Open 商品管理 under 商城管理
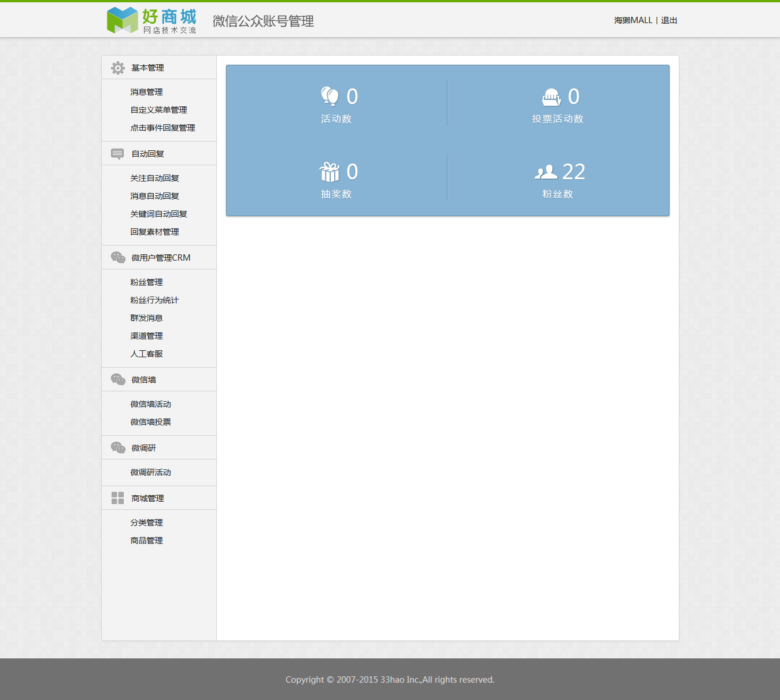This screenshot has height=700, width=780. (146, 540)
